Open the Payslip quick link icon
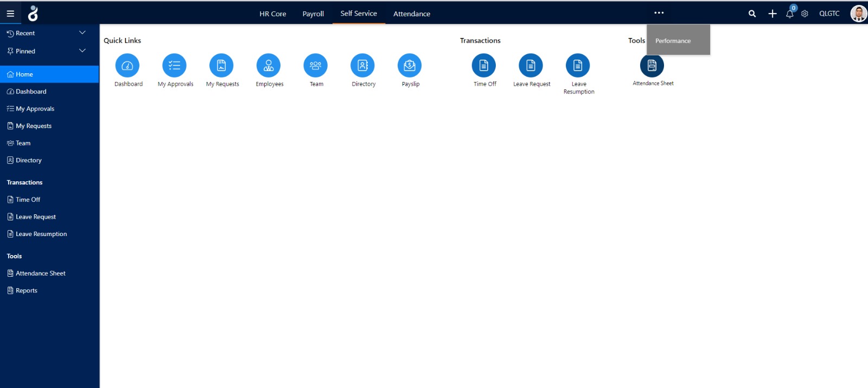Image resolution: width=868 pixels, height=388 pixels. tap(410, 66)
